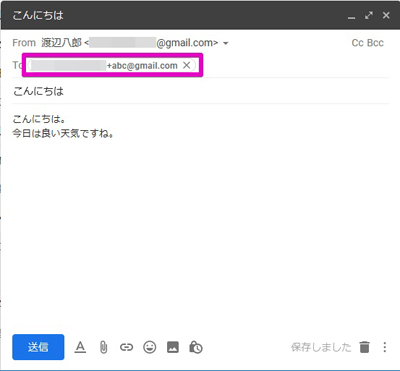Expand compose window to full screen
The height and width of the screenshot is (371, 400).
tap(369, 15)
